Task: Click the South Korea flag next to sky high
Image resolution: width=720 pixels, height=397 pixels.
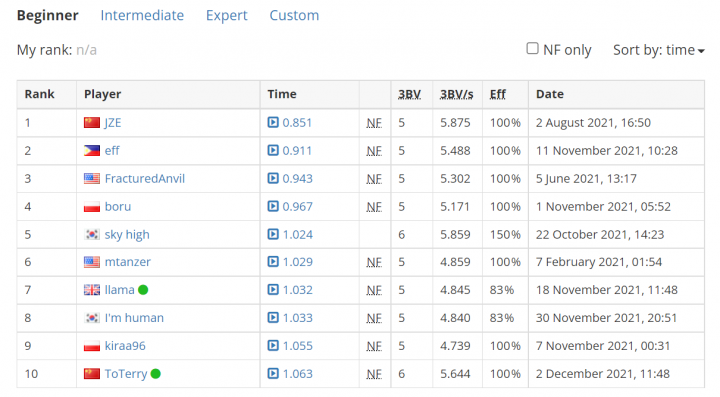Action: point(92,235)
